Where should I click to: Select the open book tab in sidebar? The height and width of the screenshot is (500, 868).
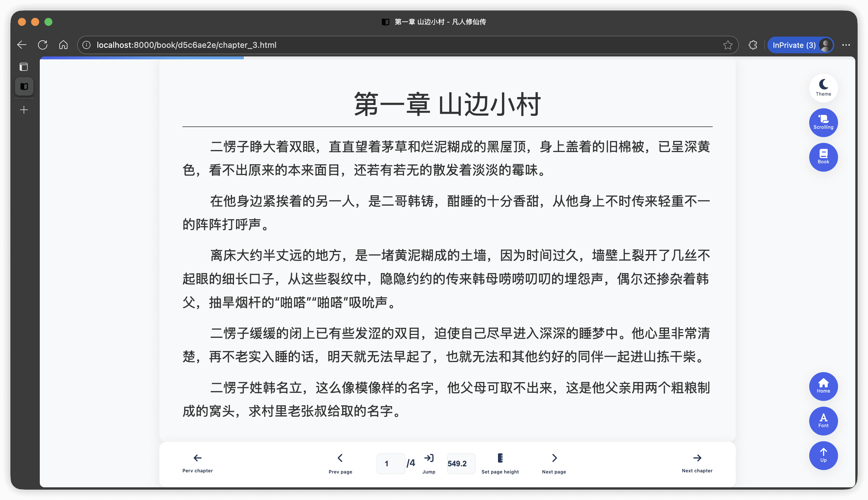click(24, 86)
